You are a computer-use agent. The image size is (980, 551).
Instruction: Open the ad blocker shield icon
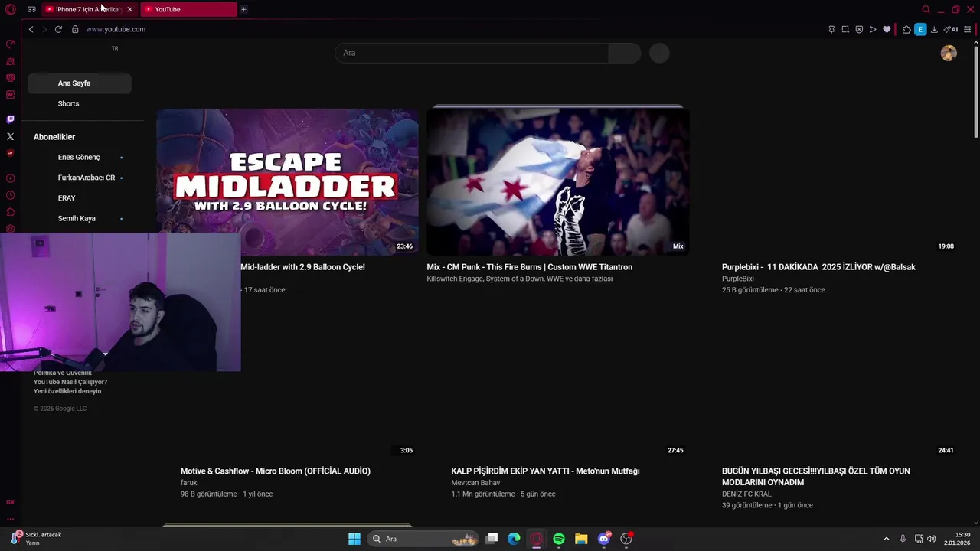[x=859, y=29]
